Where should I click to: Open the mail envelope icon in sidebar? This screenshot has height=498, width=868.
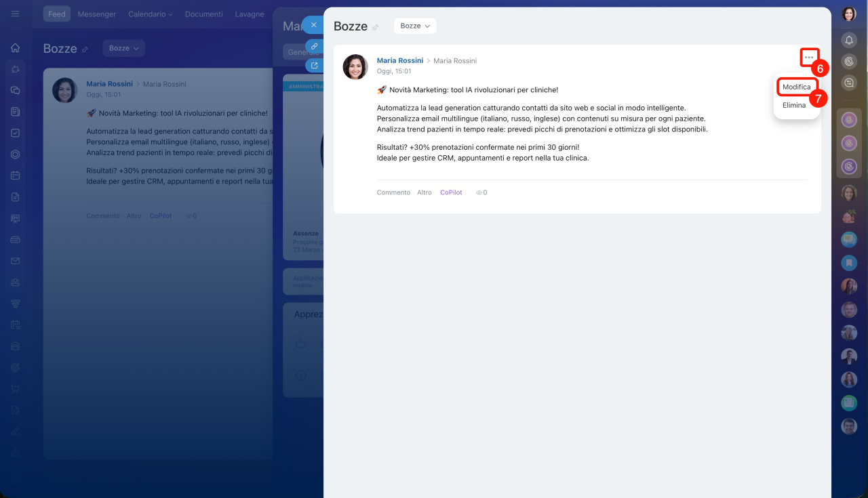click(15, 261)
